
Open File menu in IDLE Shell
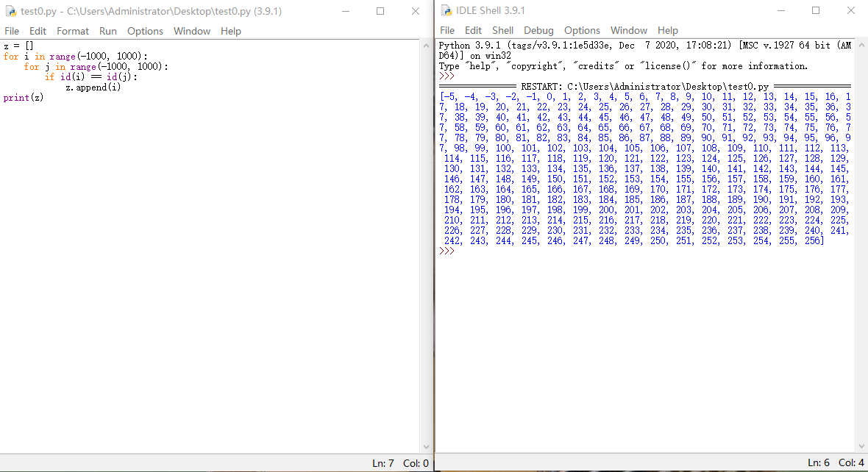[447, 30]
